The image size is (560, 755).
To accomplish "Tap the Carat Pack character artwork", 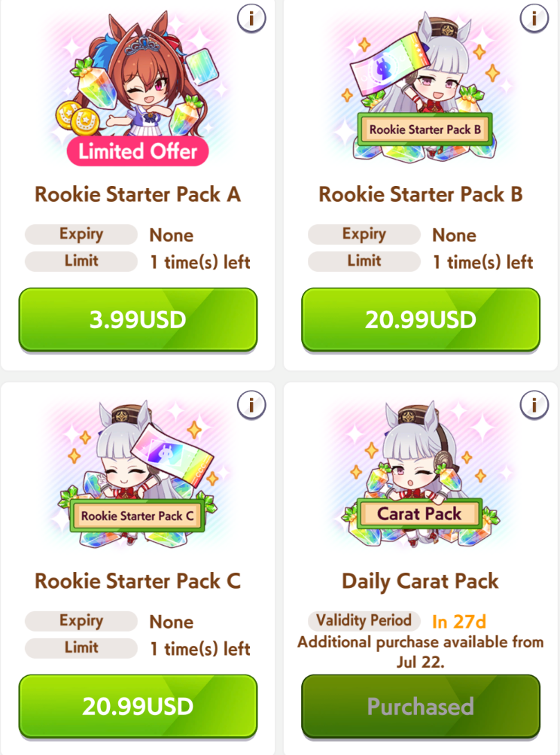I will (420, 474).
